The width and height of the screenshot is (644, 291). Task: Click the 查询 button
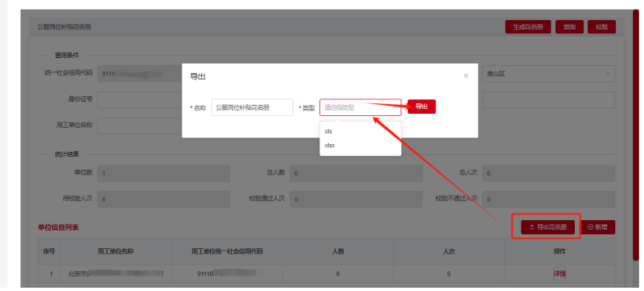point(569,27)
